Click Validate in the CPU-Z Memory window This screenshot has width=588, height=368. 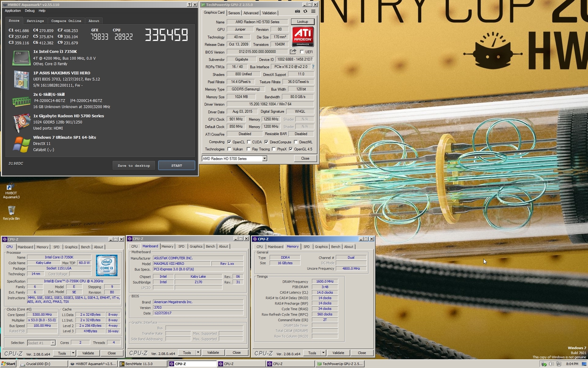[338, 353]
